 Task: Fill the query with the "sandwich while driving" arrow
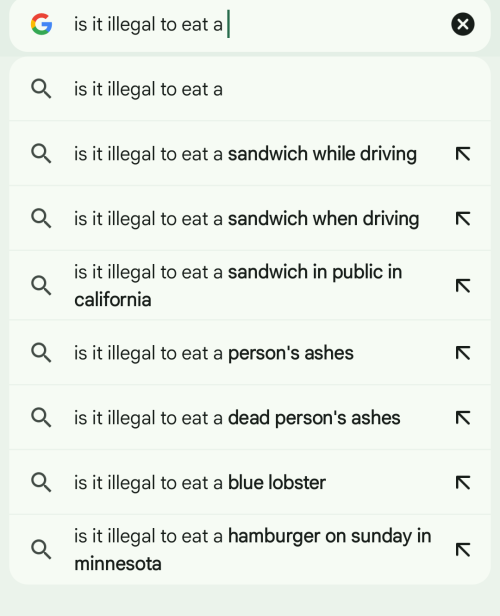tap(463, 154)
